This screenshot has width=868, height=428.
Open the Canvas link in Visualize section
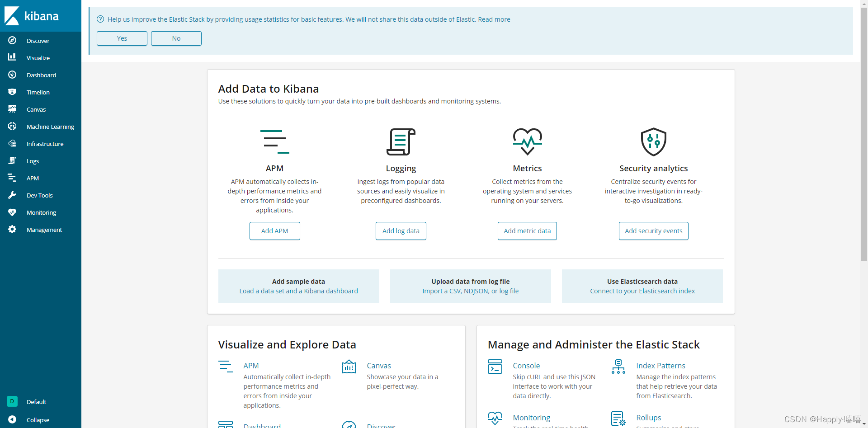pyautogui.click(x=379, y=366)
